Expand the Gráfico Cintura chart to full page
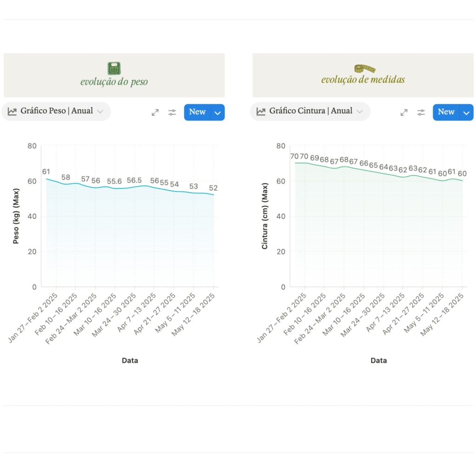Screen dimensions: 476x476 pos(404,112)
